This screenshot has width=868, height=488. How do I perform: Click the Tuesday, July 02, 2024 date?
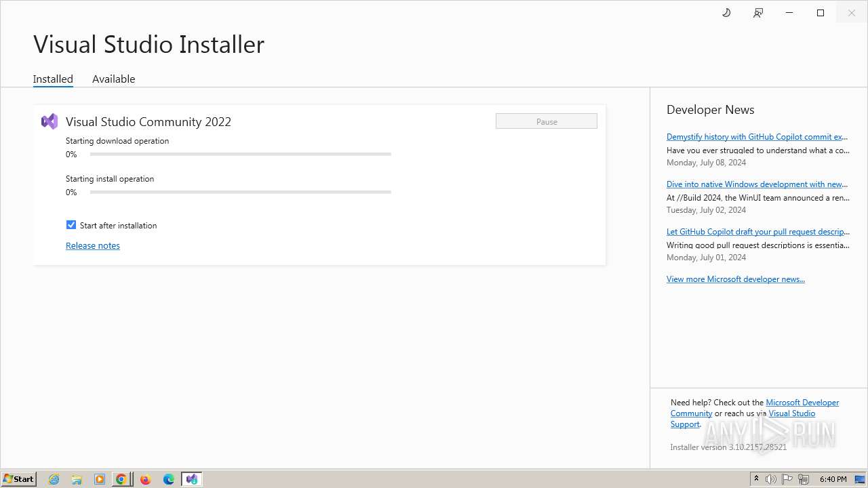pos(707,210)
